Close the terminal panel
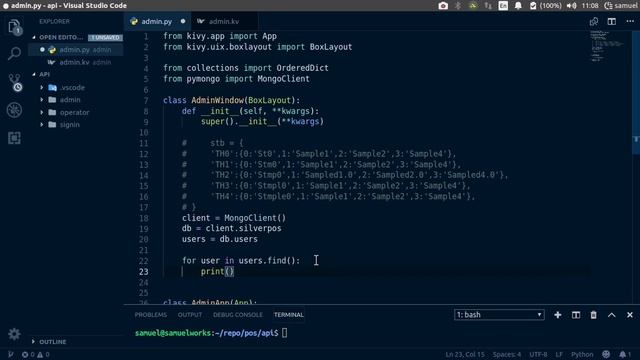640x360 pixels. pyautogui.click(x=630, y=315)
